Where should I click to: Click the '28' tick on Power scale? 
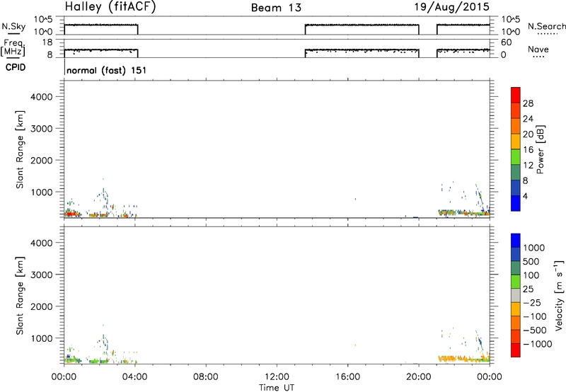528,103
